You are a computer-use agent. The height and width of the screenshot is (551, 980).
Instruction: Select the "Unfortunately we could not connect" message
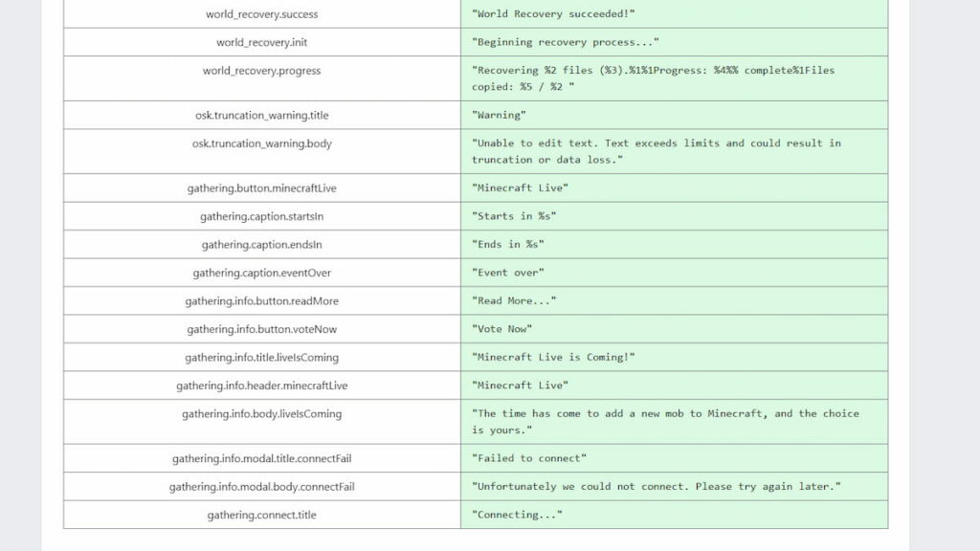coord(657,487)
